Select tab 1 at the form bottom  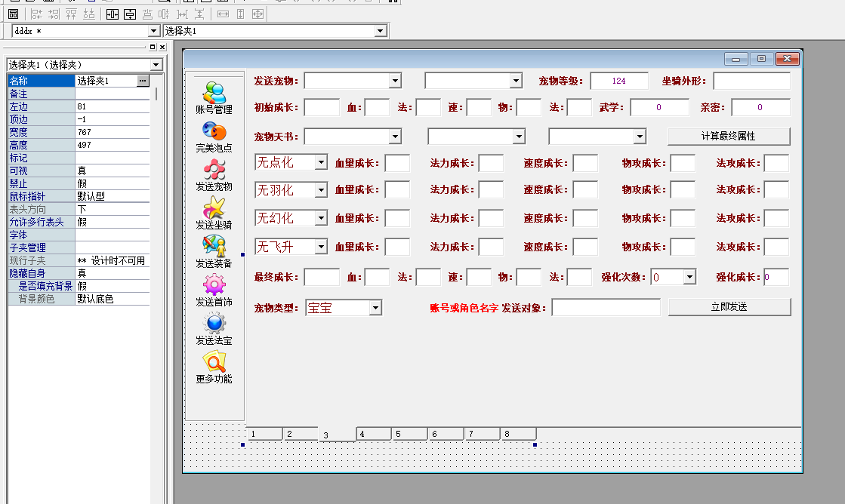tap(264, 433)
